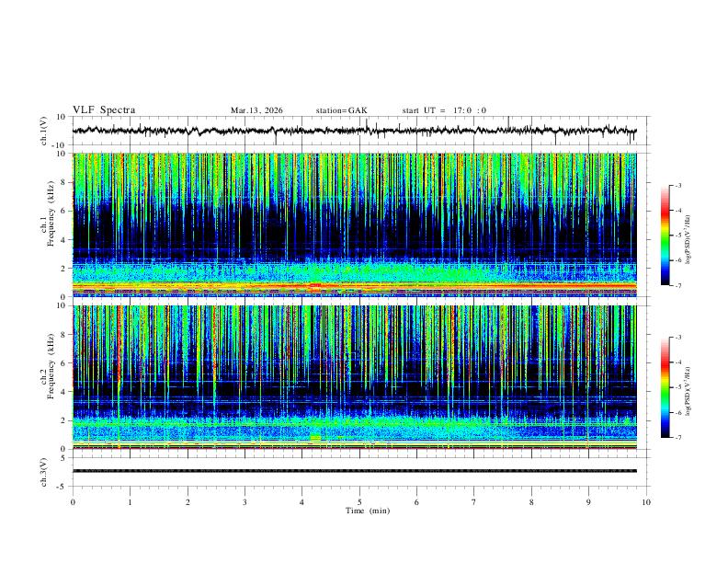Click the time axis tick label '4'
Image resolution: width=728 pixels, height=563 pixels.
pyautogui.click(x=301, y=502)
